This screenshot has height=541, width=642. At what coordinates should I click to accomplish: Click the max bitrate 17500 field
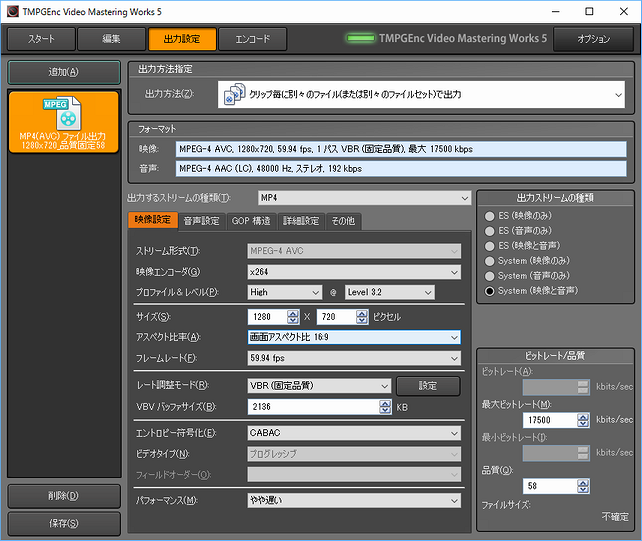pos(550,420)
